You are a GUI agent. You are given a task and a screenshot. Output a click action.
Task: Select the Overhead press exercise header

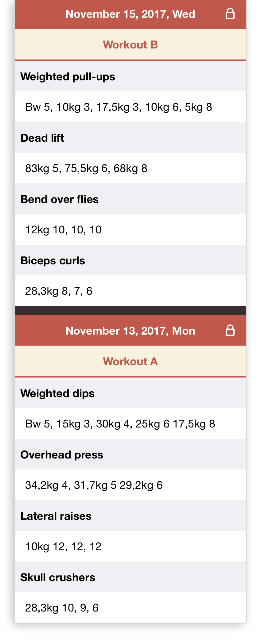point(130,454)
